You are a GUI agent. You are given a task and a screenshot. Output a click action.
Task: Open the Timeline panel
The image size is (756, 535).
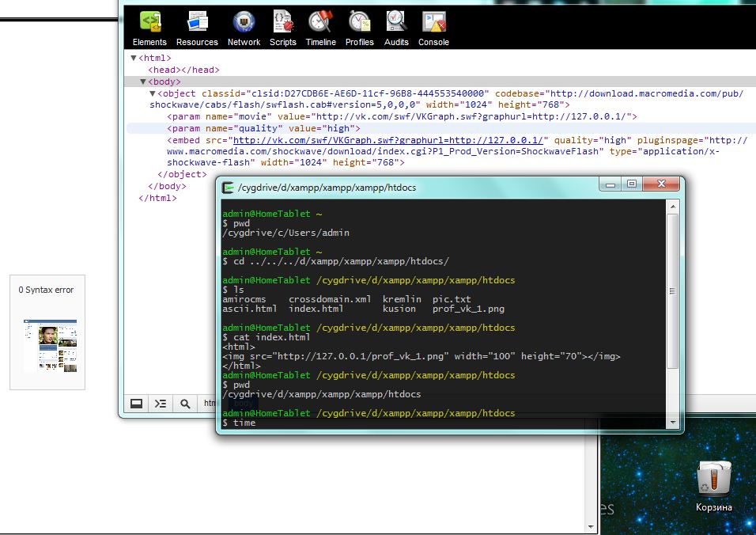pos(320,27)
